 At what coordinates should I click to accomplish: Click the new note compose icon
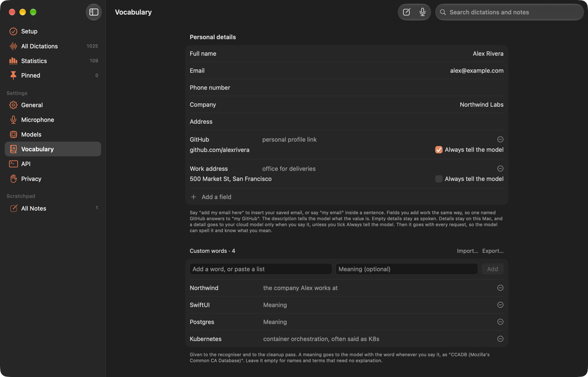pos(407,12)
